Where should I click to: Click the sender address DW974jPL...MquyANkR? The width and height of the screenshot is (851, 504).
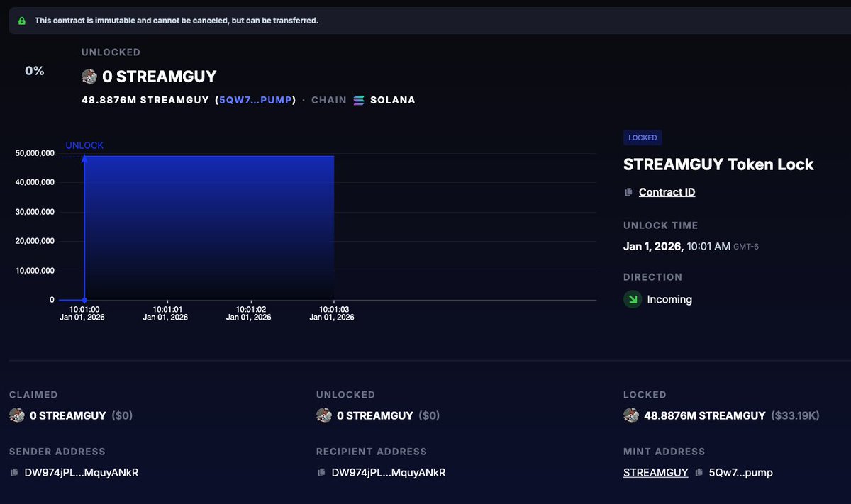tap(82, 473)
